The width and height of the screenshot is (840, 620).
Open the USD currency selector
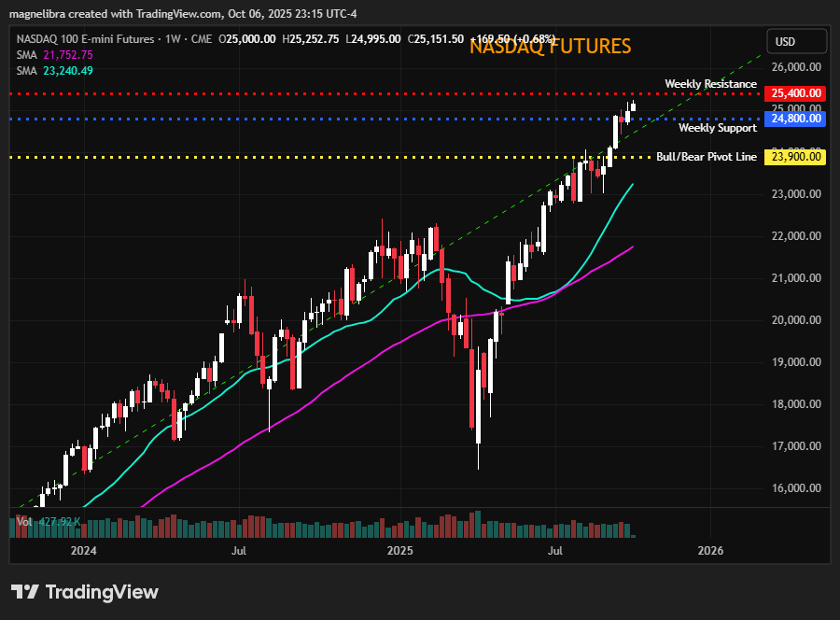click(797, 41)
